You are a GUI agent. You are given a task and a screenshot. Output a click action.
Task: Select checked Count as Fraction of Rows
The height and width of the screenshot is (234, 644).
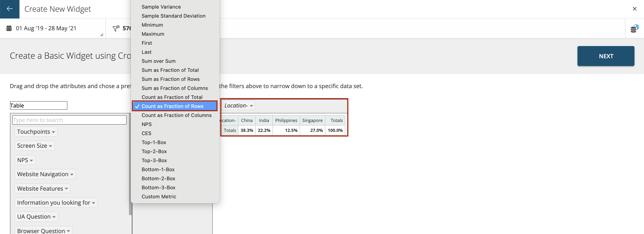coord(174,106)
